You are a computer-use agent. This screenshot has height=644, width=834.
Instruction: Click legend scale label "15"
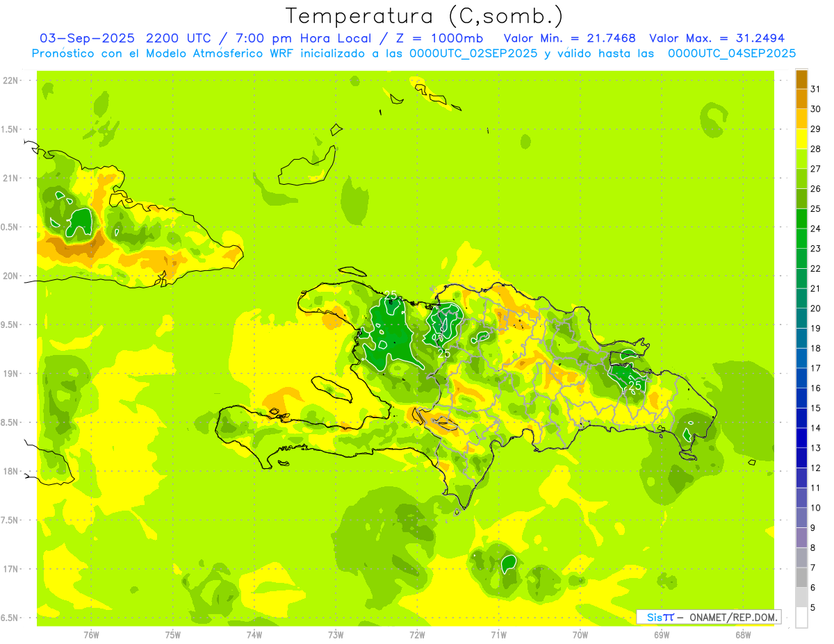pos(816,408)
